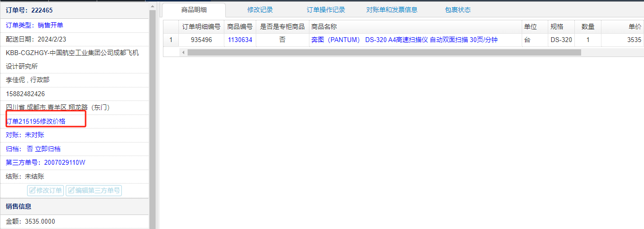Click the table's horizontal scrollbar thumb
Screen dimensions: 644x229
[384, 52]
